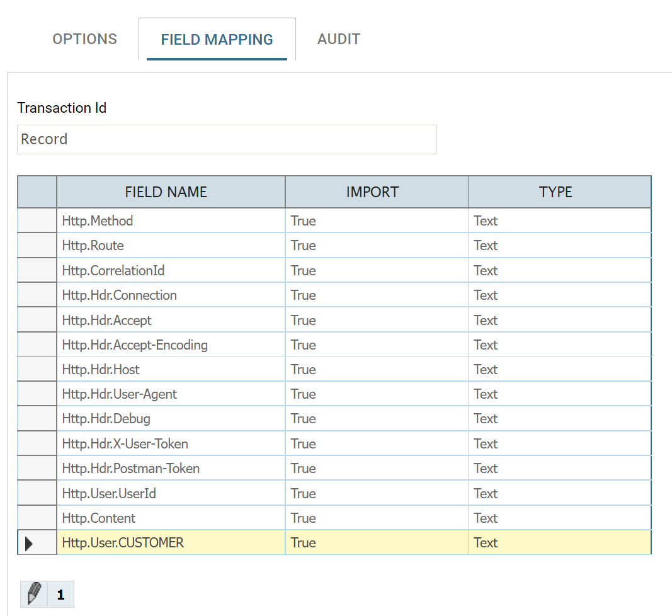The height and width of the screenshot is (616, 672).
Task: Click the highlighted Http.User.CUSTOMER field cell
Action: (x=171, y=543)
